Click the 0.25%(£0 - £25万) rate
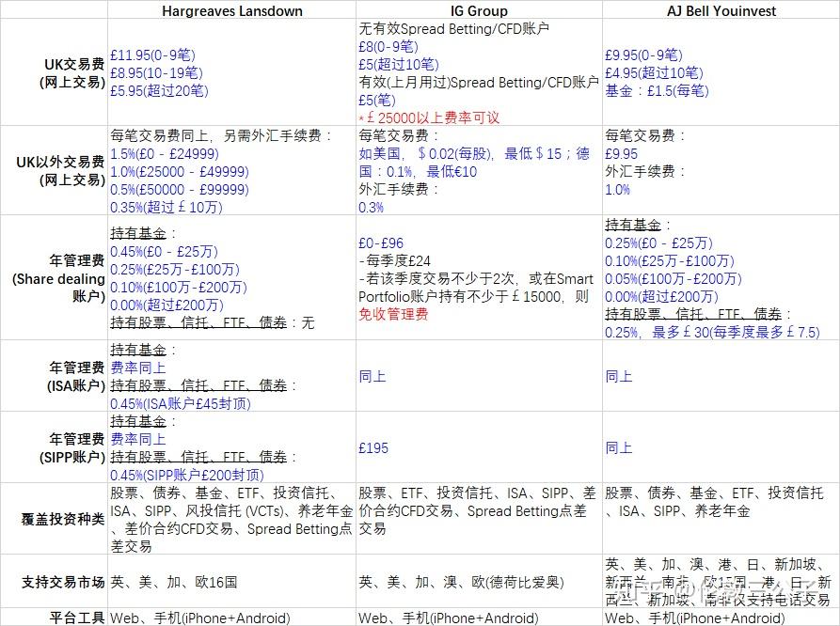This screenshot has height=626, width=840. [659, 243]
